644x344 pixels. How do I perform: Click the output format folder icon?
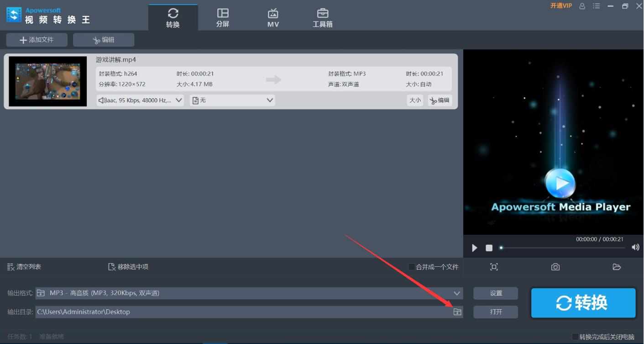41,293
